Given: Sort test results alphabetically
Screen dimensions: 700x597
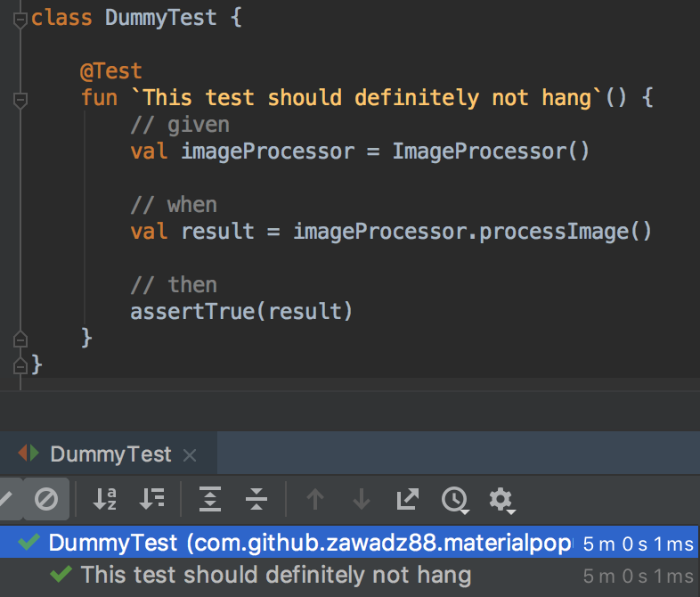Looking at the screenshot, I should [x=105, y=499].
